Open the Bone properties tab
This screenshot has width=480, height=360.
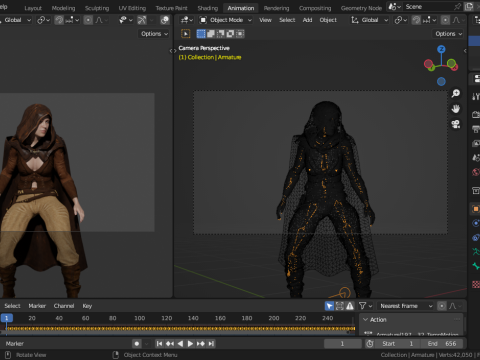pyautogui.click(x=476, y=266)
